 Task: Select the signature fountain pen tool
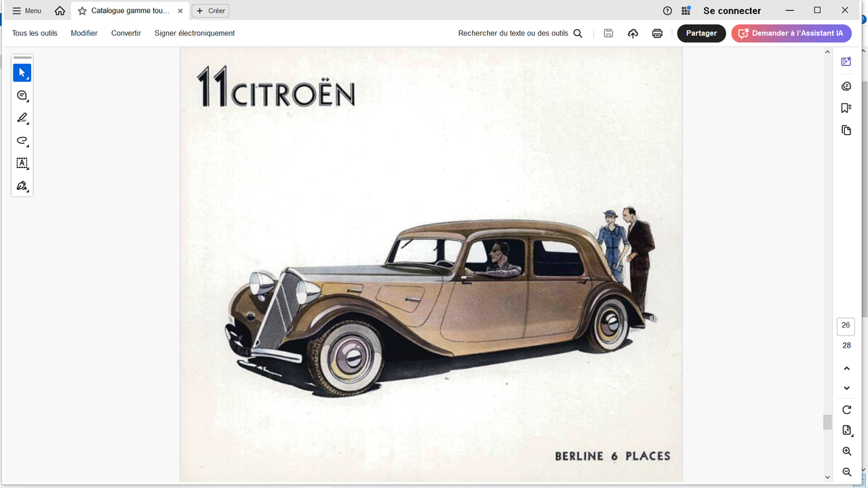[x=22, y=186]
